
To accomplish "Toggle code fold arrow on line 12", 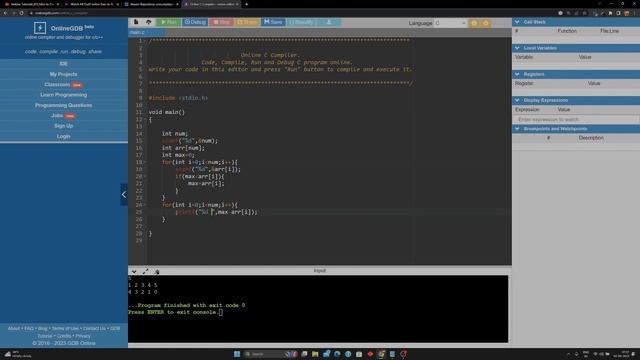I will [x=145, y=120].
